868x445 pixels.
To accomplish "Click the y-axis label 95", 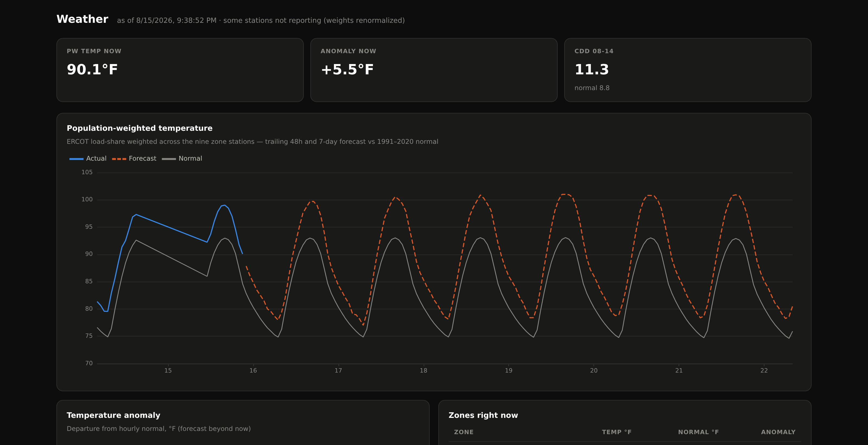I will (89, 227).
